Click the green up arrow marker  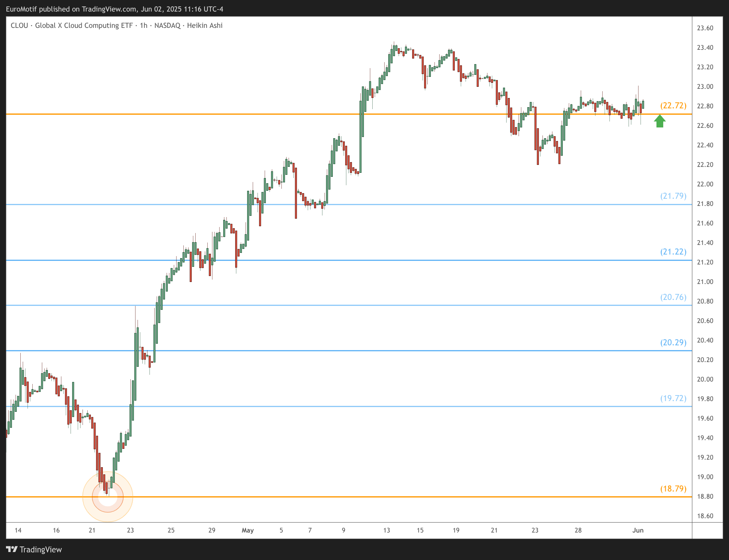point(660,121)
